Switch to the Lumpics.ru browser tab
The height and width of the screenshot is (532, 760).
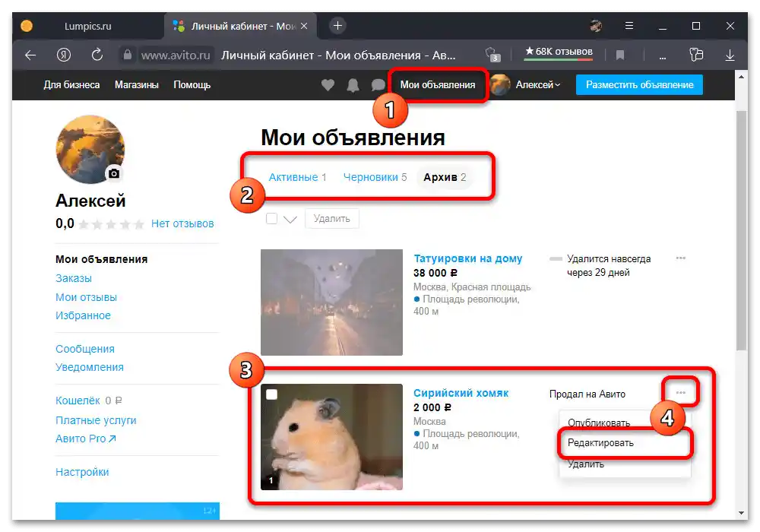click(x=87, y=26)
